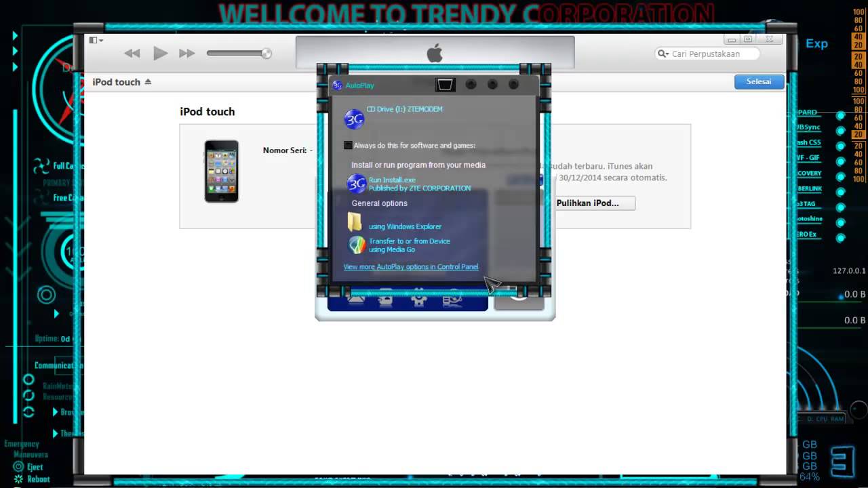Toggle the dot next to ERO Ex shortcut
Image resolution: width=868 pixels, height=488 pixels.
click(840, 238)
